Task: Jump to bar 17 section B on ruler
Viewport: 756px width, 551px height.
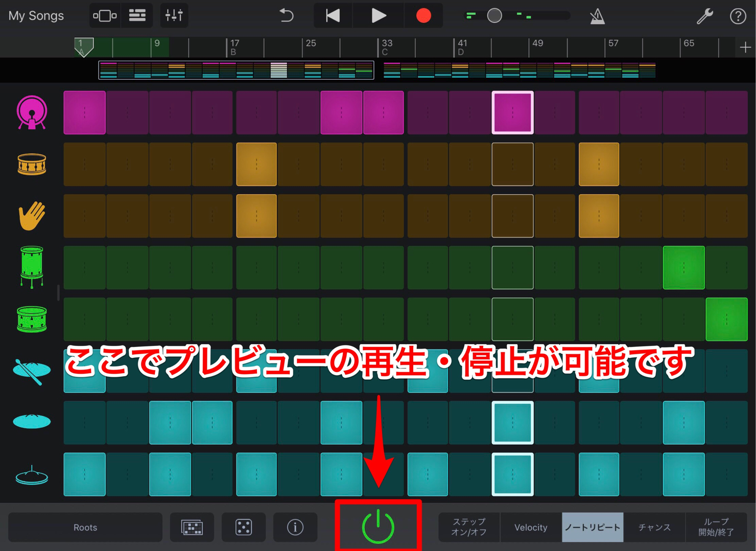Action: pos(234,48)
